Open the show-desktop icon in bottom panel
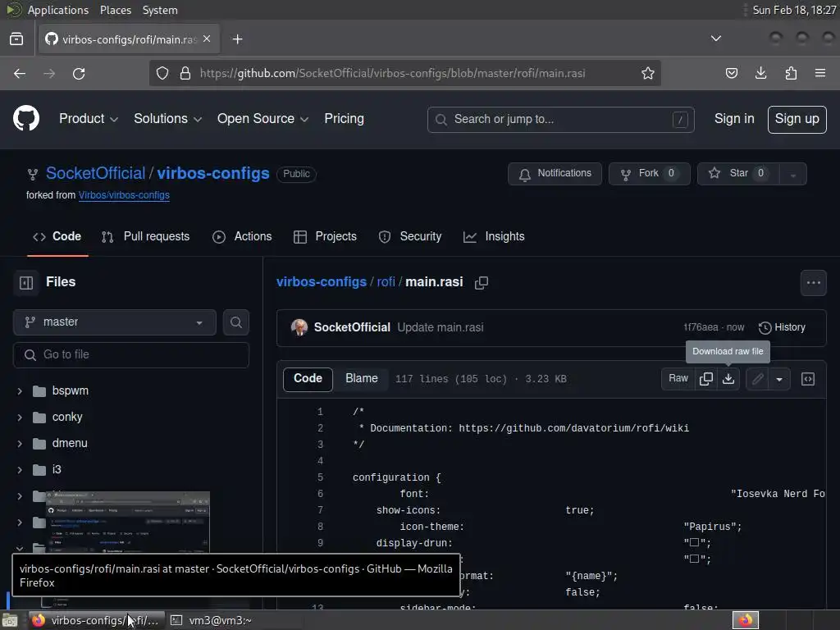Image resolution: width=840 pixels, height=630 pixels. tap(10, 620)
